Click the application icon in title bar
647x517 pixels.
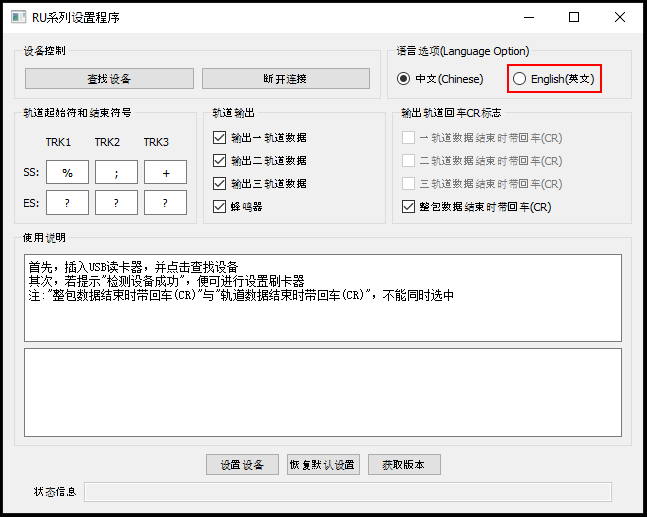(16, 17)
